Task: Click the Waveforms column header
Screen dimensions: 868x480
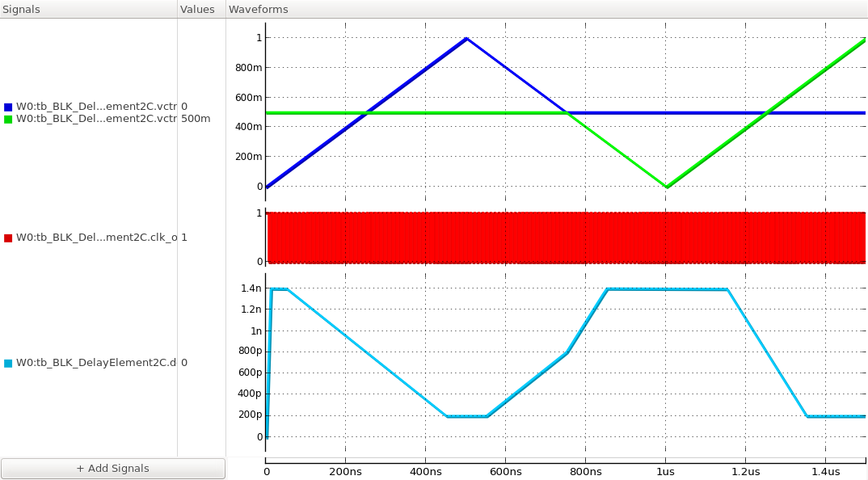Action: tap(257, 9)
